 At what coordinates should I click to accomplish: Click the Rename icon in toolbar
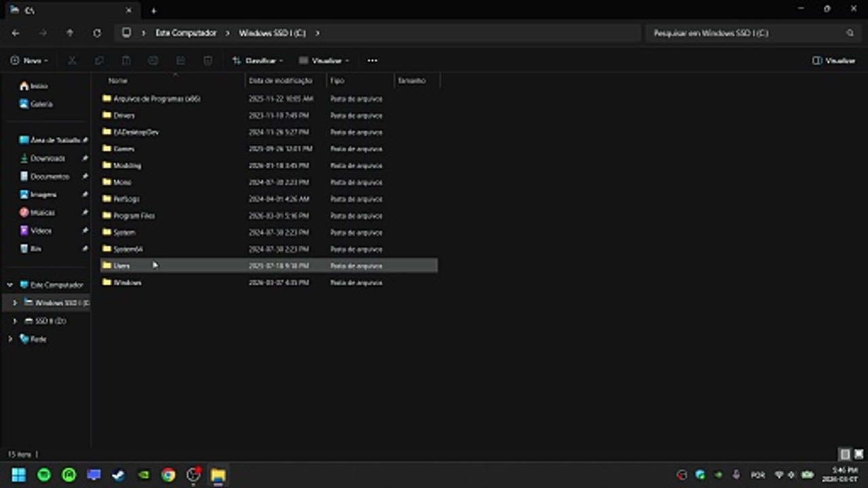tap(153, 60)
